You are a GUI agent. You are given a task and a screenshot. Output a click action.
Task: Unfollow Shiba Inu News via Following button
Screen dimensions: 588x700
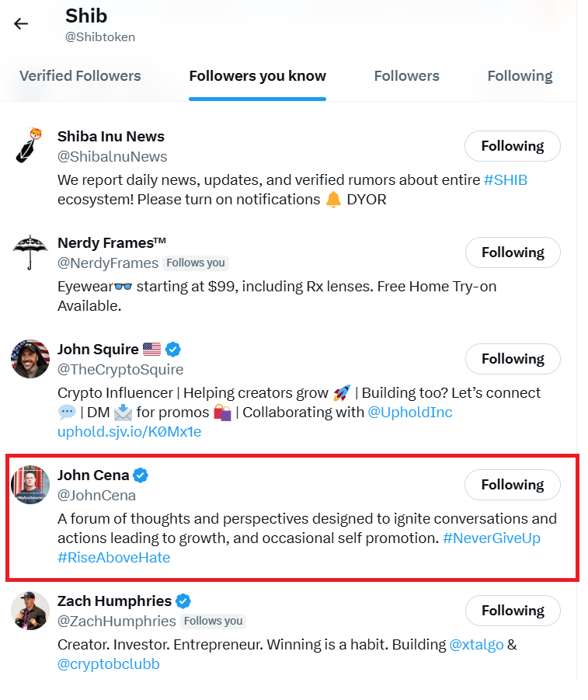pos(512,146)
